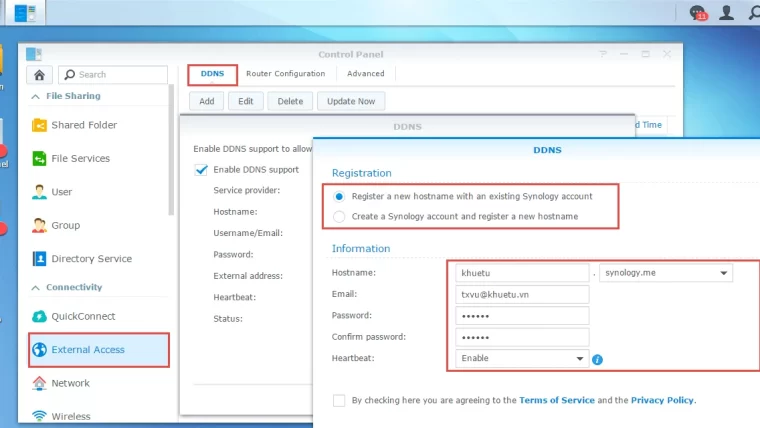760x428 pixels.
Task: Open the user account options icon
Action: coord(726,13)
